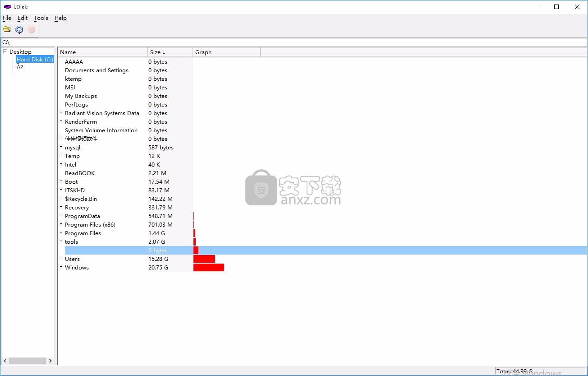Click the 331.79 M size value
This screenshot has height=376, width=588.
pyautogui.click(x=161, y=208)
